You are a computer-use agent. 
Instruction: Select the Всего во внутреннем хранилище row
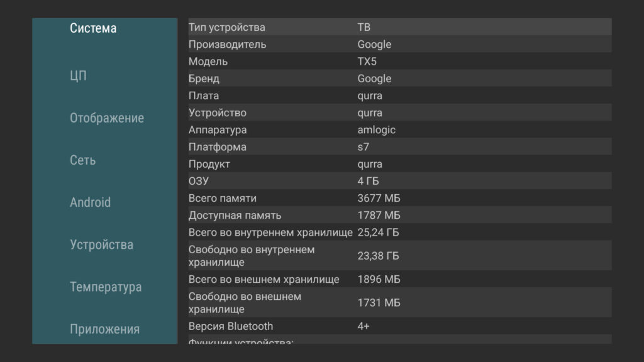click(399, 232)
